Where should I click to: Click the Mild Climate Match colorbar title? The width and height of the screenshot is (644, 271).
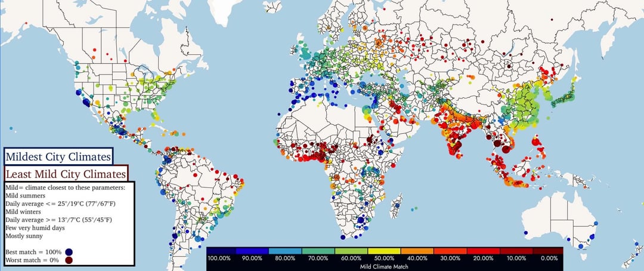coord(385,266)
